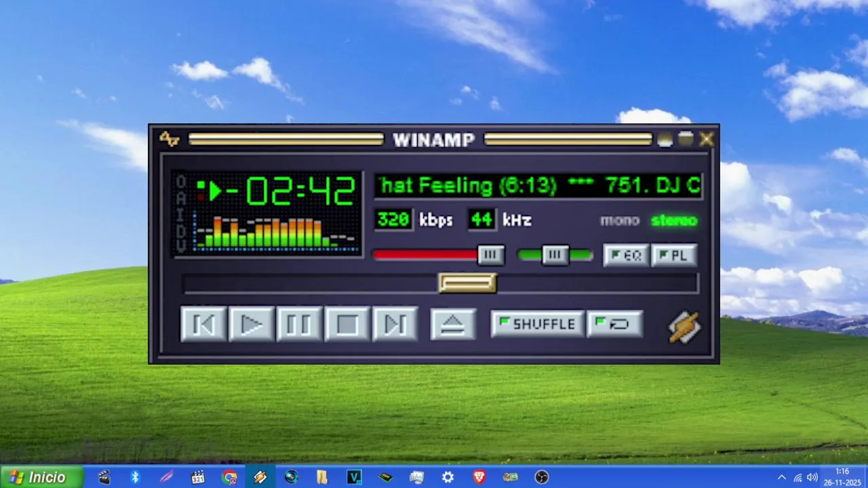Screen dimensions: 868x488
Task: Open the dark chip icon in taskbar
Action: [385, 477]
